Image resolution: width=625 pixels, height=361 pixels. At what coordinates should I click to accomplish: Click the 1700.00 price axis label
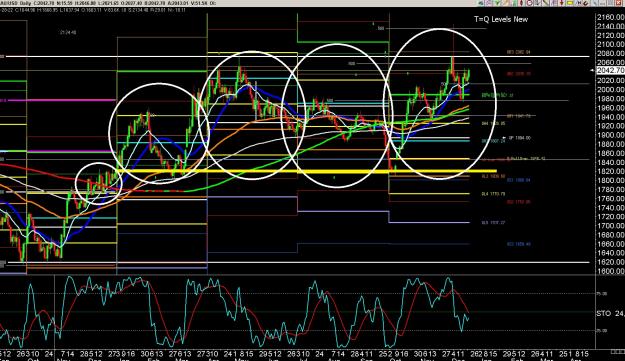611,226
